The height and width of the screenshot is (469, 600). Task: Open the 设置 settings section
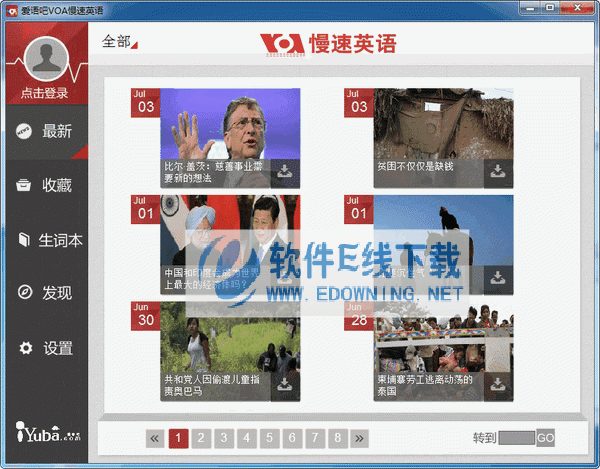coord(44,348)
